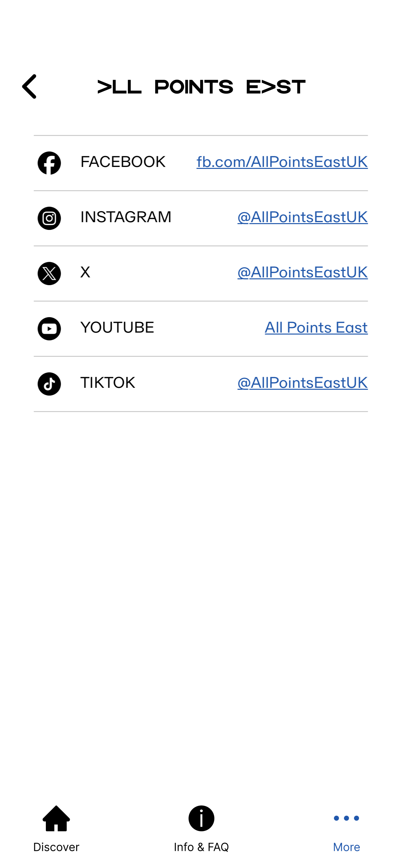
Task: Click the Facebook logo icon
Action: click(49, 163)
